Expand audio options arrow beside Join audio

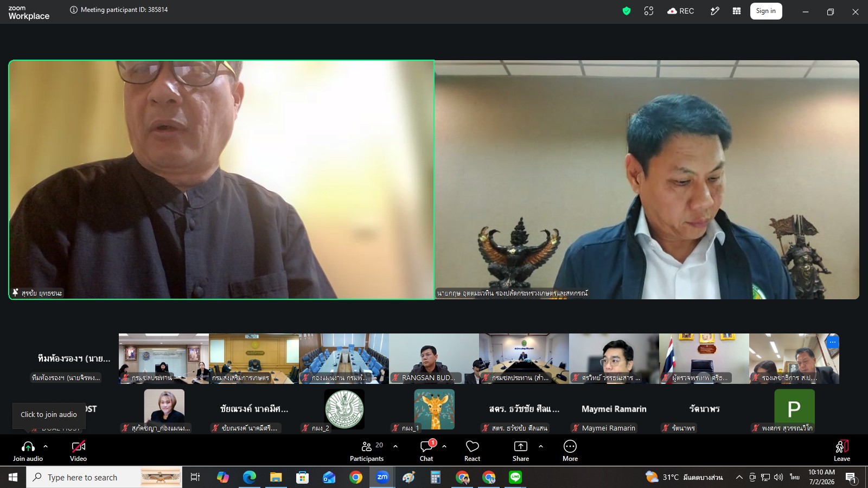[x=46, y=446]
